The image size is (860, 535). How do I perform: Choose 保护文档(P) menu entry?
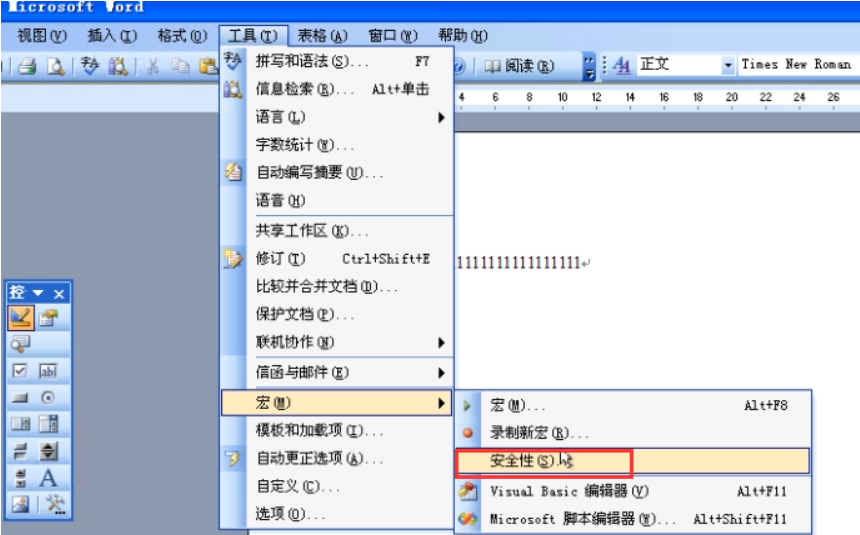click(x=337, y=314)
